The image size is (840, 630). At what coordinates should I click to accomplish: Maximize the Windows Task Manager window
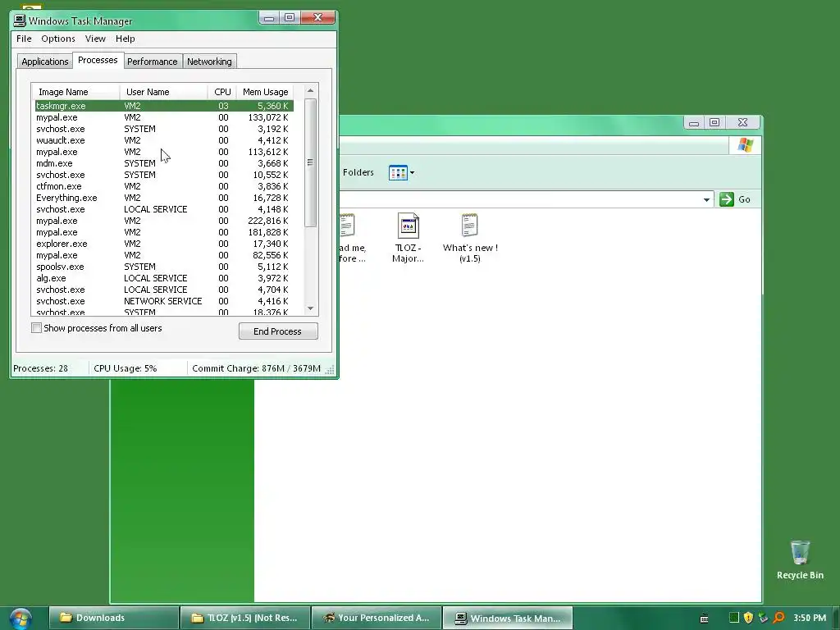(x=290, y=18)
